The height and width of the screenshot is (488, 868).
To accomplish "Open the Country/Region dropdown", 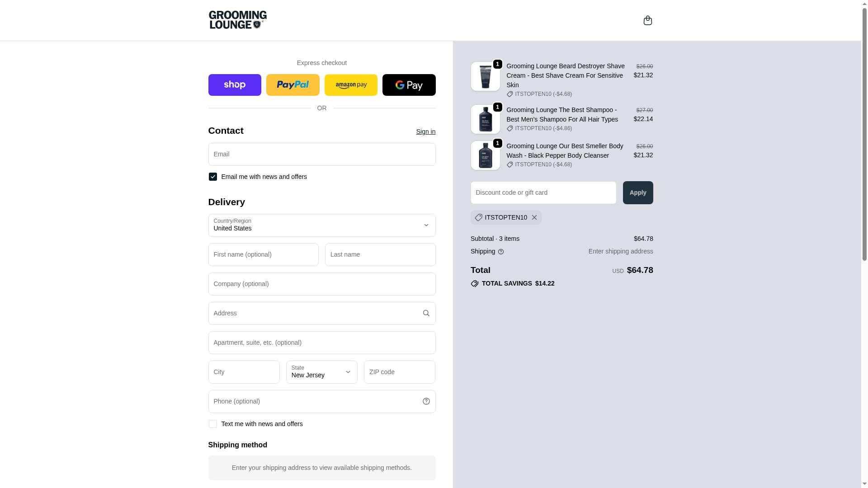I will point(321,225).
